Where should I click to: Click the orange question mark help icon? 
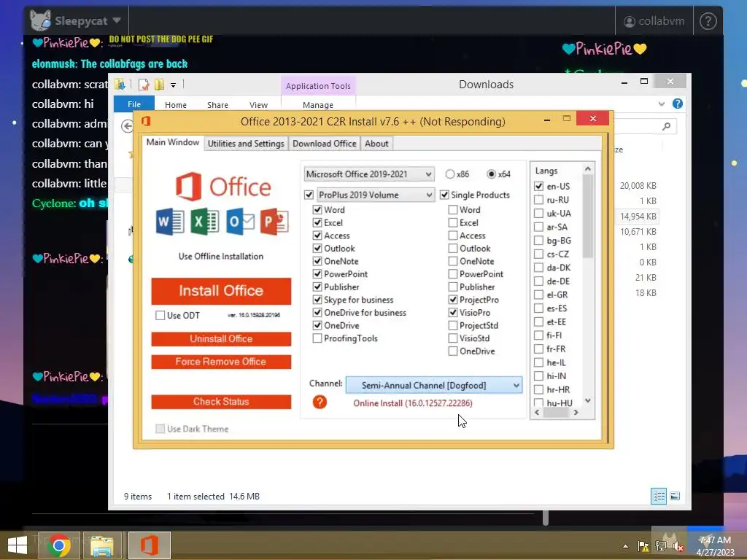(x=320, y=402)
